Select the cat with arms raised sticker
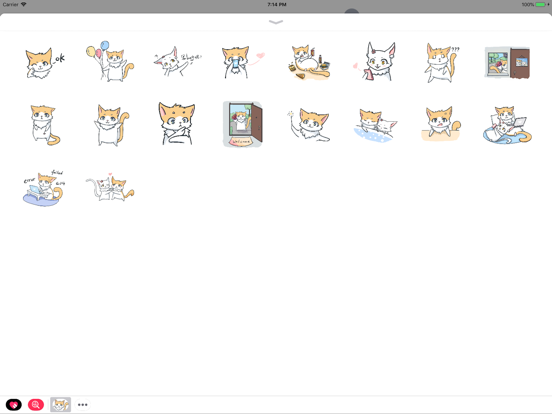 [x=111, y=125]
